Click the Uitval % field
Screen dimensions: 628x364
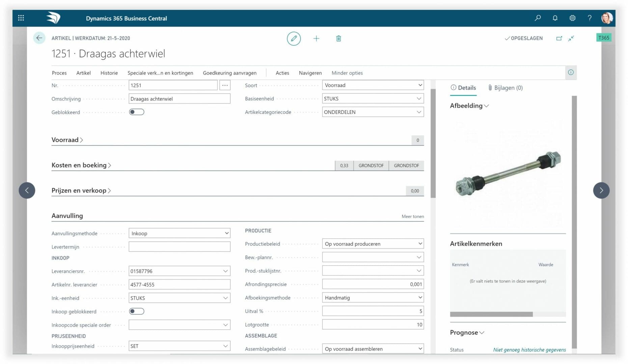click(x=373, y=311)
